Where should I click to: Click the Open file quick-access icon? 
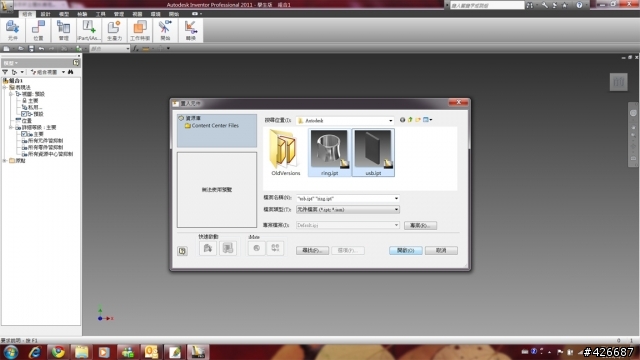[x=20, y=49]
